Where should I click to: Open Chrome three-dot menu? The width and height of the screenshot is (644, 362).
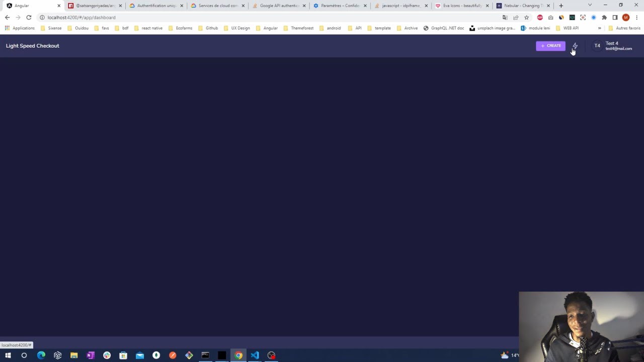[x=637, y=18]
